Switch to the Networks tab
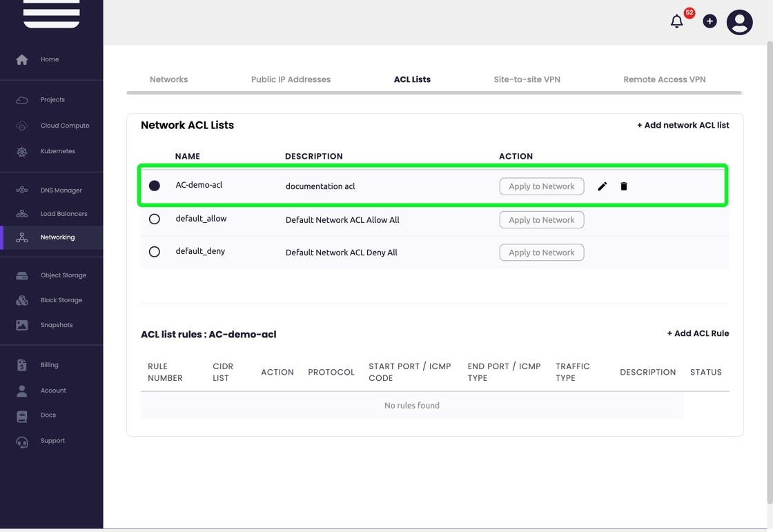Image resolution: width=773 pixels, height=532 pixels. pyautogui.click(x=168, y=79)
